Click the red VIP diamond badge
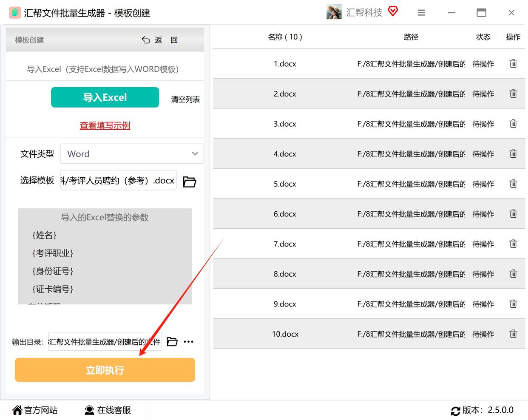 [393, 11]
